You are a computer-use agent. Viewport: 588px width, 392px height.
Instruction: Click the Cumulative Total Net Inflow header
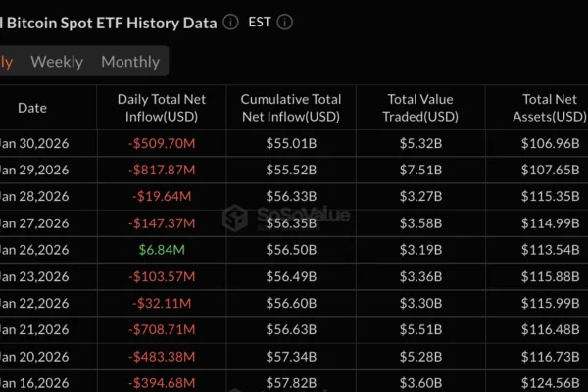point(291,108)
